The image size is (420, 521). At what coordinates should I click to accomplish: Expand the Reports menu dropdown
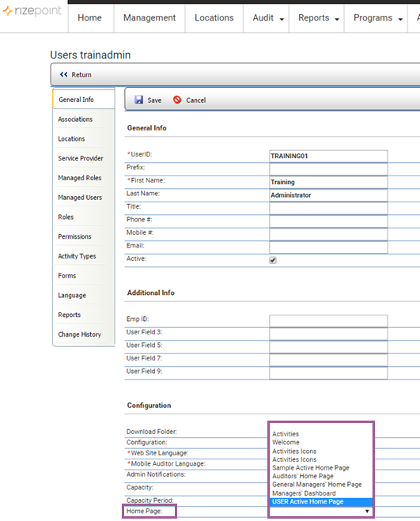[337, 19]
